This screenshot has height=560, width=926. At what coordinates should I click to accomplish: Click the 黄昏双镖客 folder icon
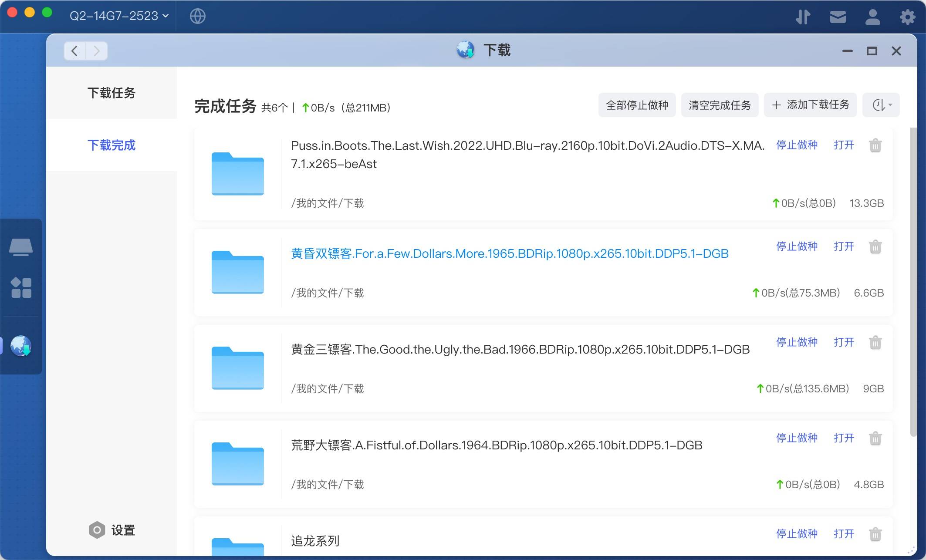[237, 272]
